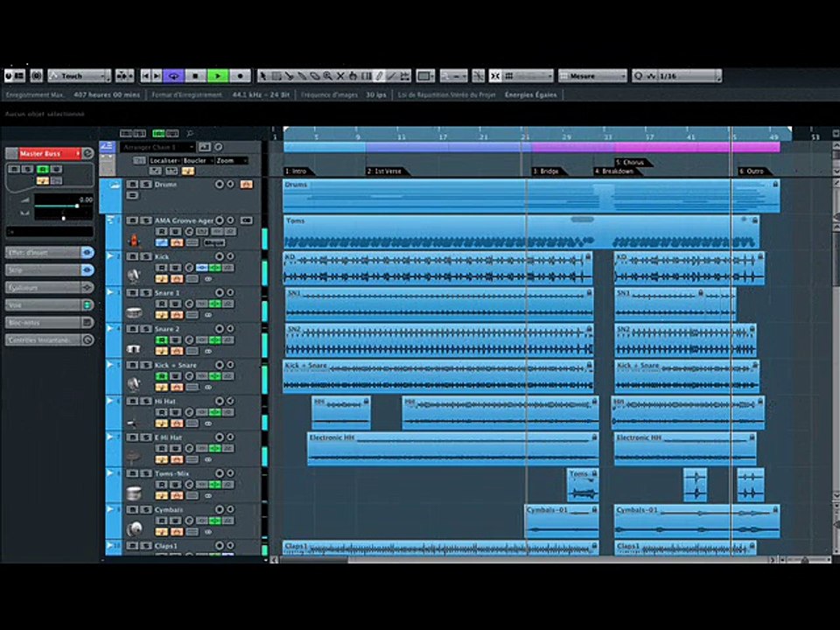Open the Zoom menu in track list
The image size is (840, 630).
231,160
